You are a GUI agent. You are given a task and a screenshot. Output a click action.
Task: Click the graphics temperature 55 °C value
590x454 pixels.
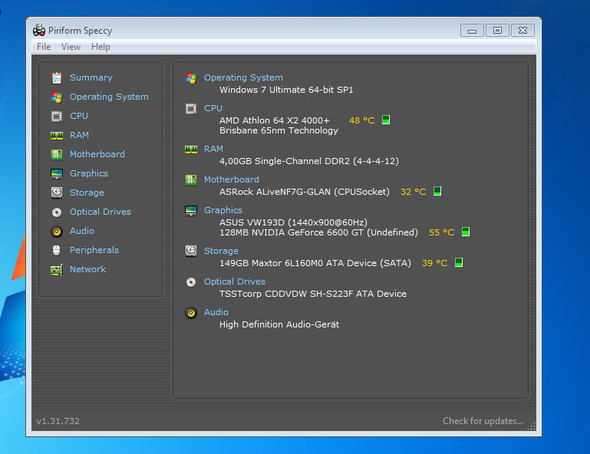442,232
